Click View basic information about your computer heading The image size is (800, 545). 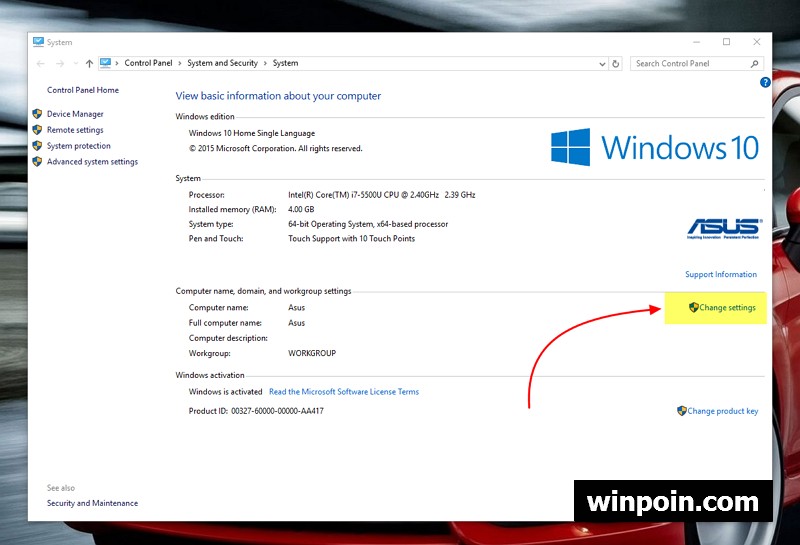coord(278,96)
